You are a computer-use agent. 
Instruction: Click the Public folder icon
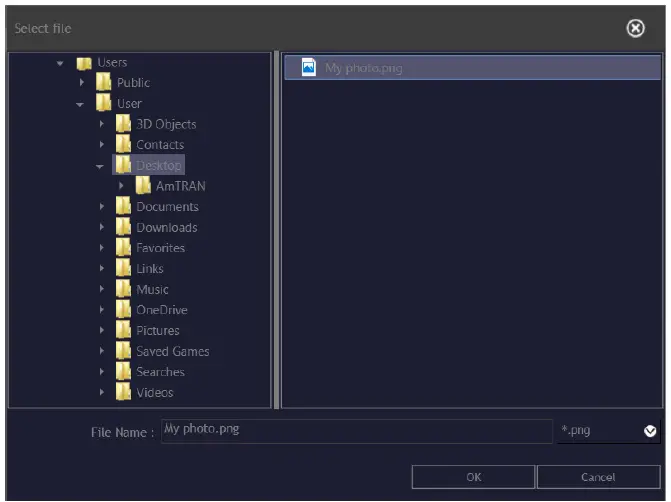pyautogui.click(x=104, y=82)
